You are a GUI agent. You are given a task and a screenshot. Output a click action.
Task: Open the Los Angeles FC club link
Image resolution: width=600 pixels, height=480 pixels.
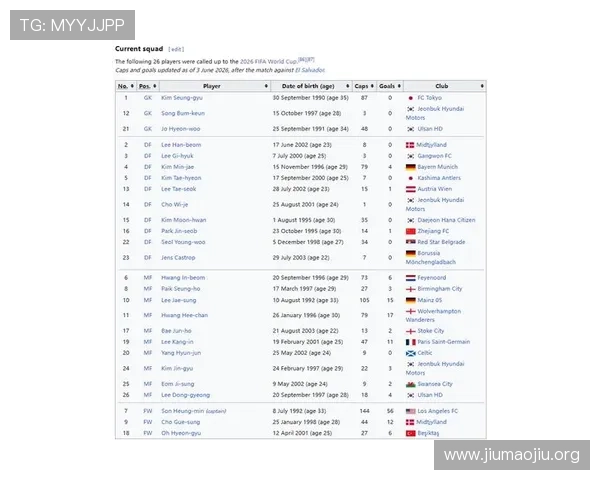point(438,411)
